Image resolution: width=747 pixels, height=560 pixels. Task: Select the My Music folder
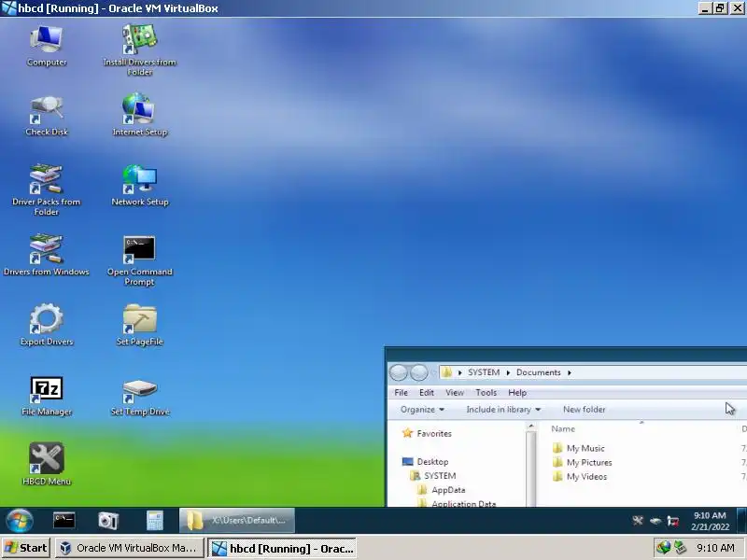578,448
